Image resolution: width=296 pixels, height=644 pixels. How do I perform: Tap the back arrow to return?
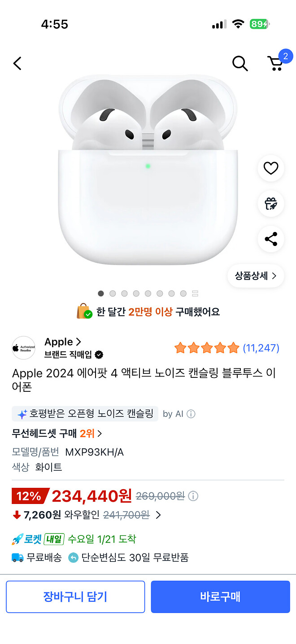click(x=17, y=63)
